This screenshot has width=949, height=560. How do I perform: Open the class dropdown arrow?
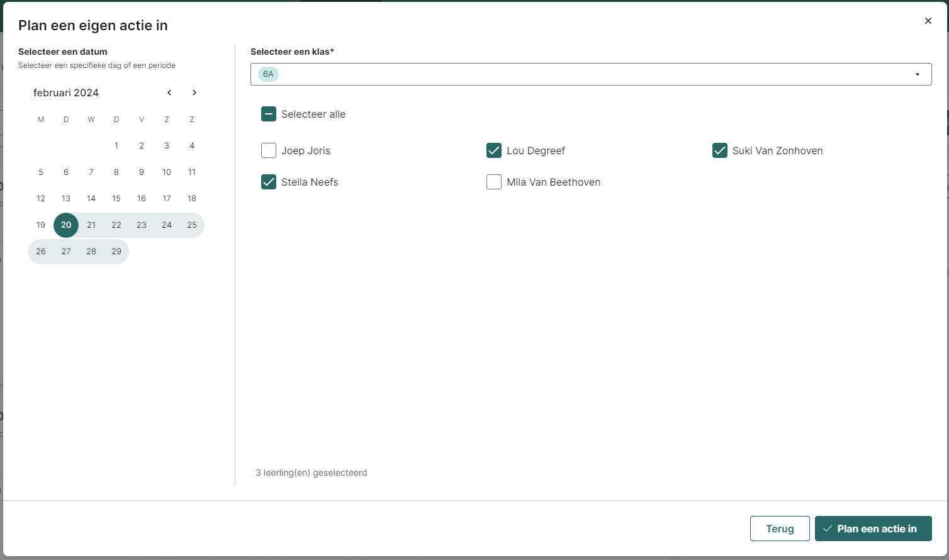tap(917, 74)
